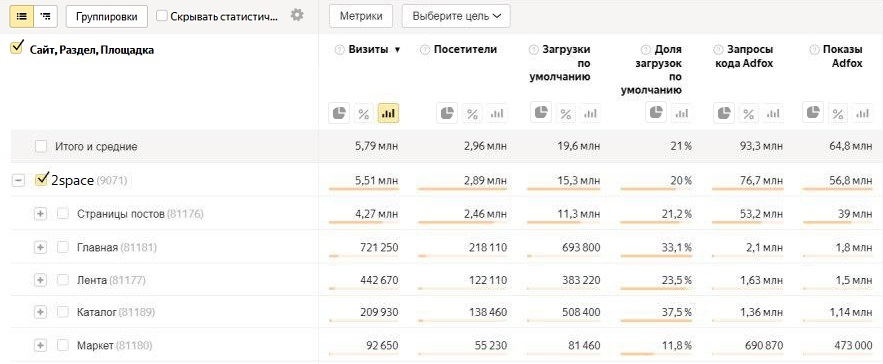Tick the Главная row checkbox
This screenshot has width=883, height=364.
(x=63, y=247)
